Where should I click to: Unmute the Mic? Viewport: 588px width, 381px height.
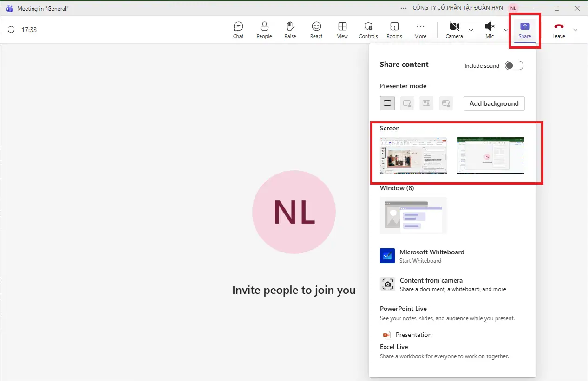490,30
